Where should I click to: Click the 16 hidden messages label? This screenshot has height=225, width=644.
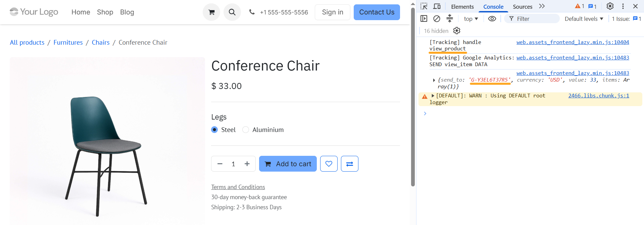(x=436, y=31)
